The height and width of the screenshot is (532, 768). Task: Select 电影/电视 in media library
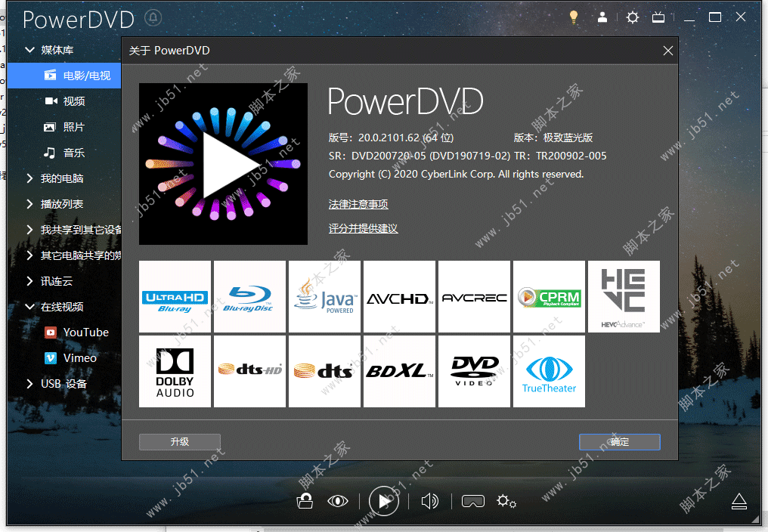click(x=63, y=76)
